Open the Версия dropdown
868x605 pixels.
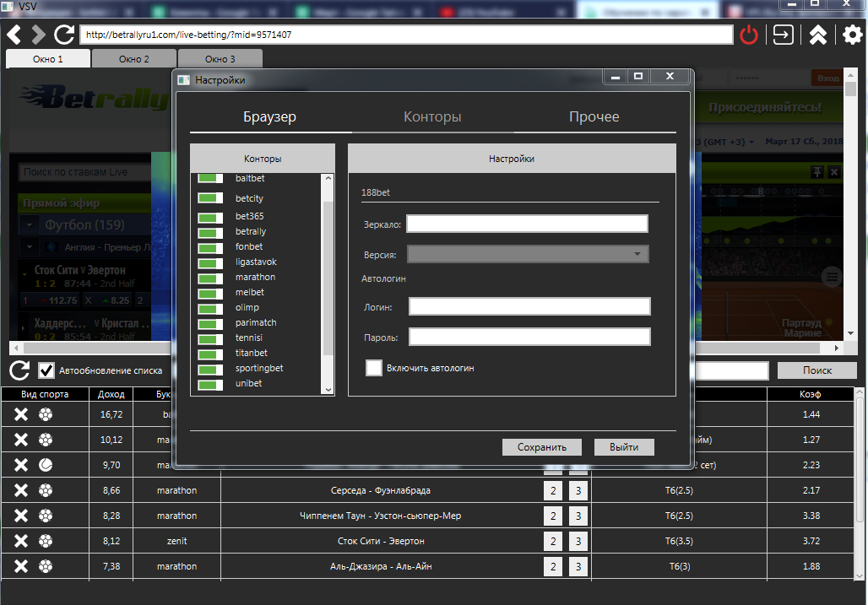(528, 254)
